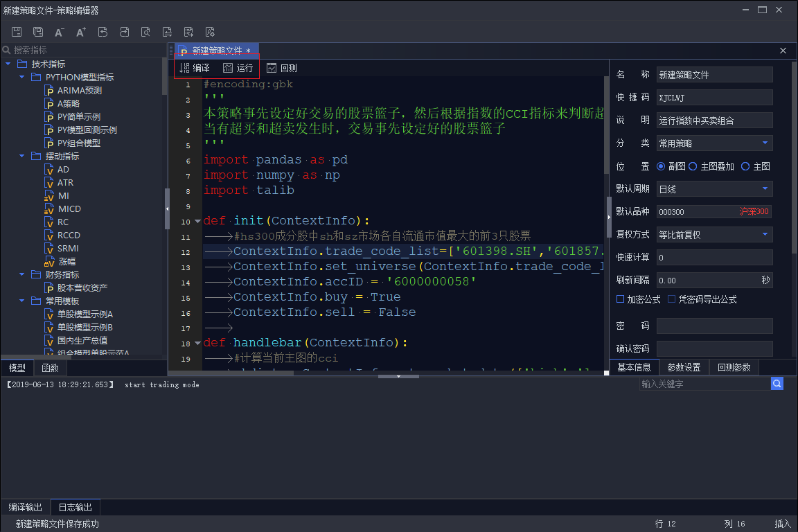Select the 主图 position radio button
The width and height of the screenshot is (798, 532).
[x=745, y=166]
